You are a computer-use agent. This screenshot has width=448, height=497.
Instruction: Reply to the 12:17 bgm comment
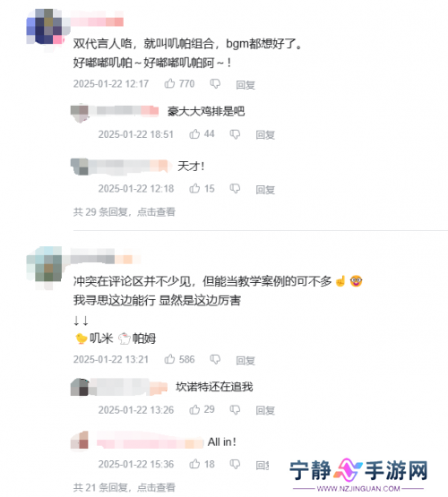(246, 85)
